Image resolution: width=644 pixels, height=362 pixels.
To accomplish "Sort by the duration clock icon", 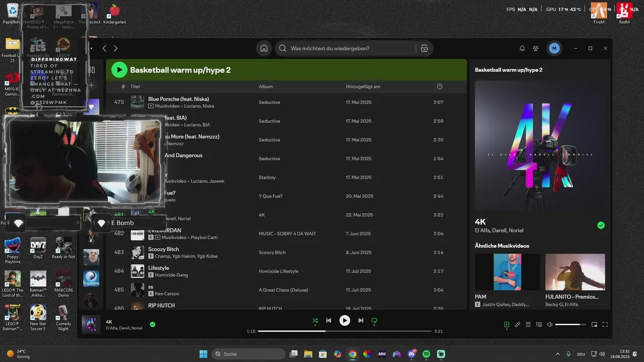I will 440,86.
